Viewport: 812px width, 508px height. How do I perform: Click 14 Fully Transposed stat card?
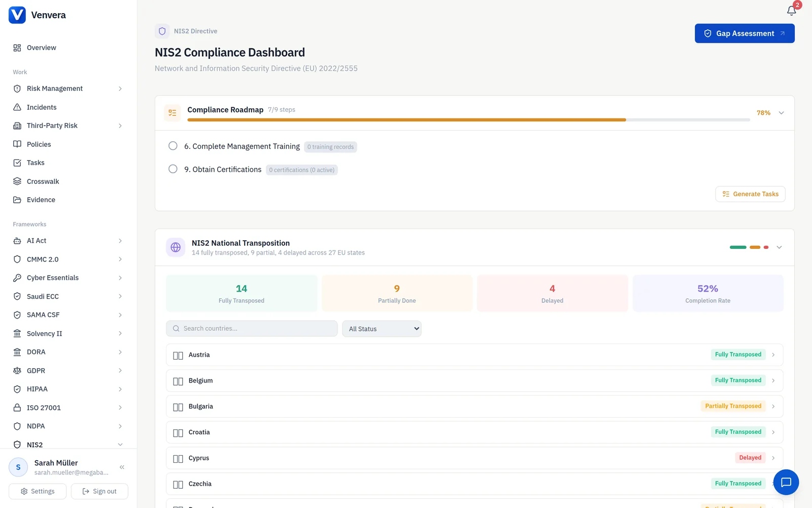coord(242,293)
